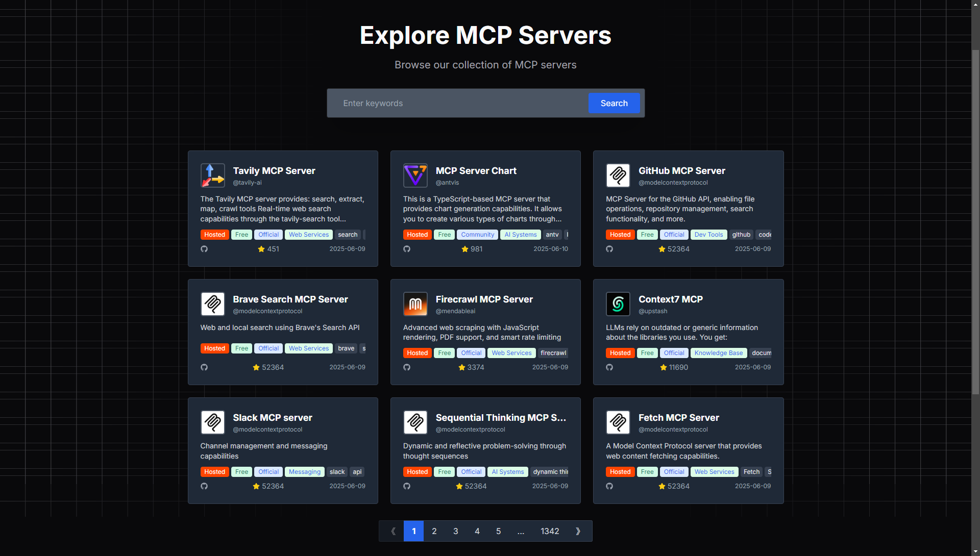Click the GitHub MCP Server logo icon
This screenshot has height=556, width=980.
pos(618,175)
